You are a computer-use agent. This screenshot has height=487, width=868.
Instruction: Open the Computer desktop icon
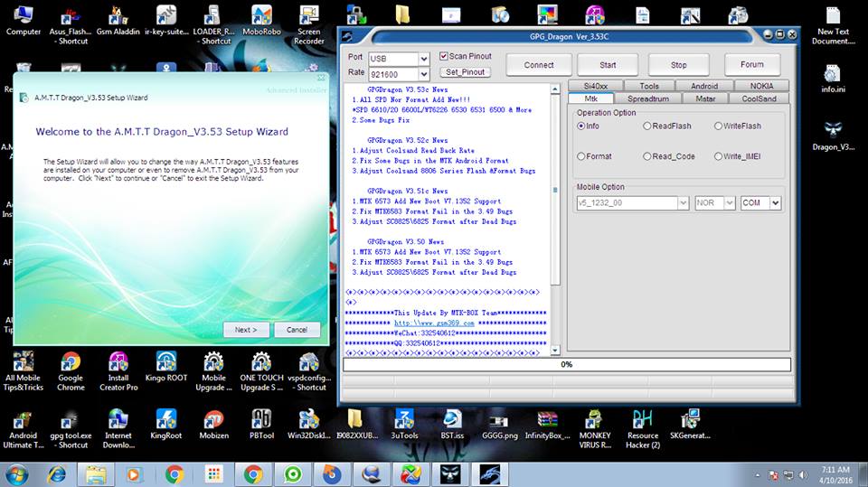[x=24, y=21]
